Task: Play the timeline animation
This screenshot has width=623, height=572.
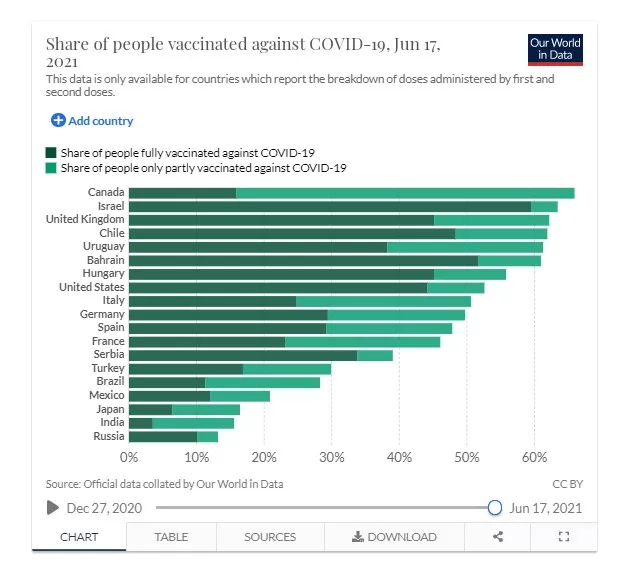Action: [52, 508]
